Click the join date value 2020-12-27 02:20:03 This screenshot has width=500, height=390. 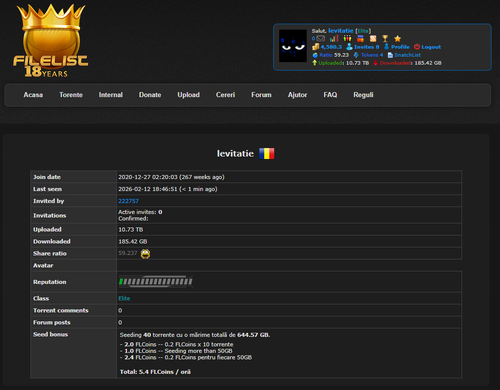(x=148, y=177)
